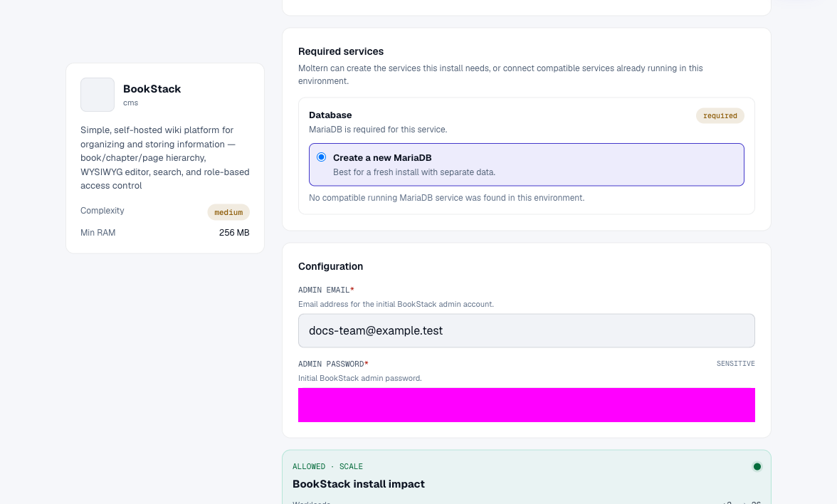Screen dimensions: 837x504
Task: Click the green status dot on install impact
Action: pos(757,467)
